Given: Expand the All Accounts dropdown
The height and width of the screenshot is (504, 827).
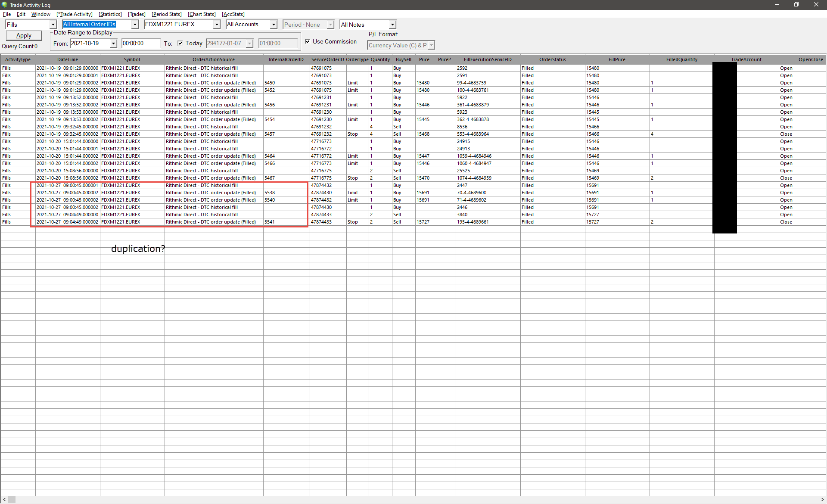Looking at the screenshot, I should pyautogui.click(x=274, y=25).
